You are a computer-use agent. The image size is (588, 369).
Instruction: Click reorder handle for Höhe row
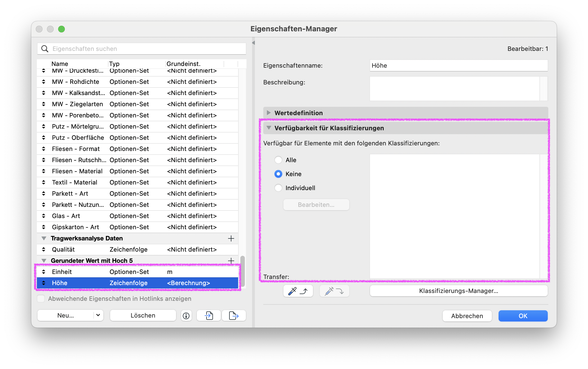(44, 283)
